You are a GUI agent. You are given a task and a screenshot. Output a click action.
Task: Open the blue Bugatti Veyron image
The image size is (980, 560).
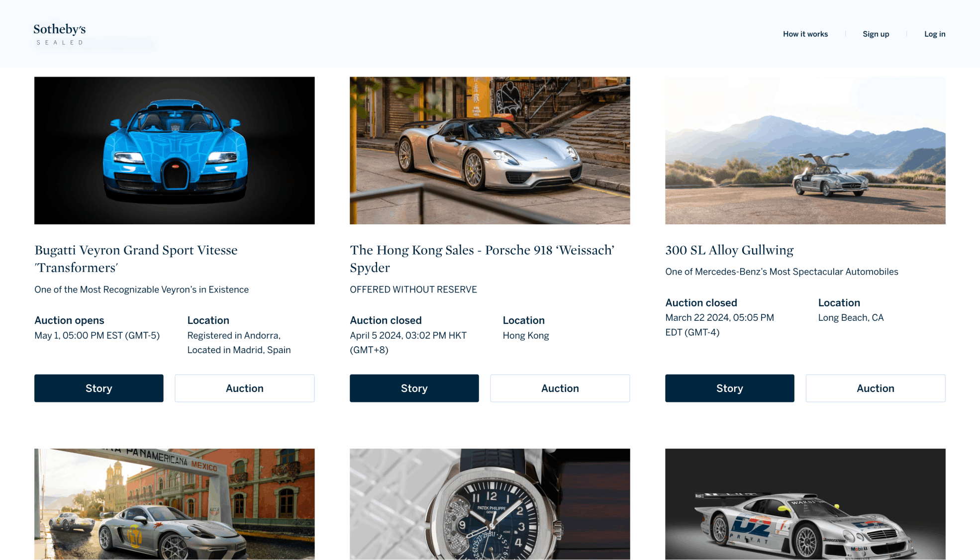point(175,150)
